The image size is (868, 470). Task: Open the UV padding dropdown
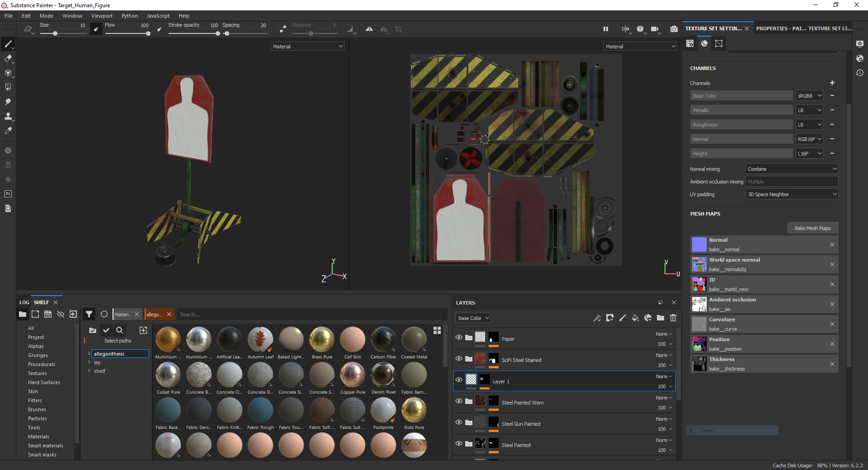tap(791, 194)
